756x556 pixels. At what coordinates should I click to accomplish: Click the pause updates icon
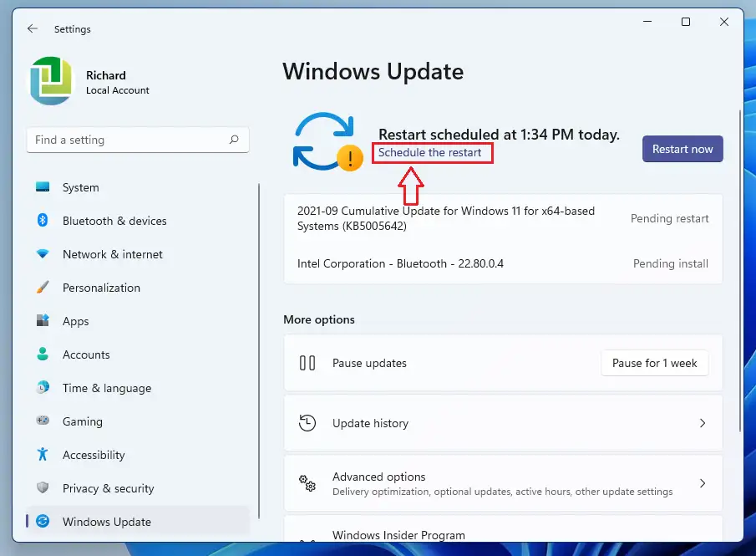307,363
